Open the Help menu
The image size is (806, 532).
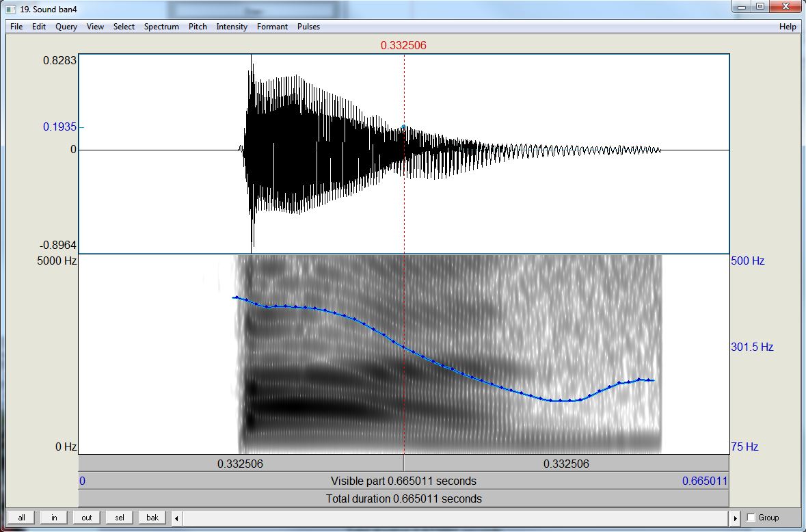pos(788,27)
